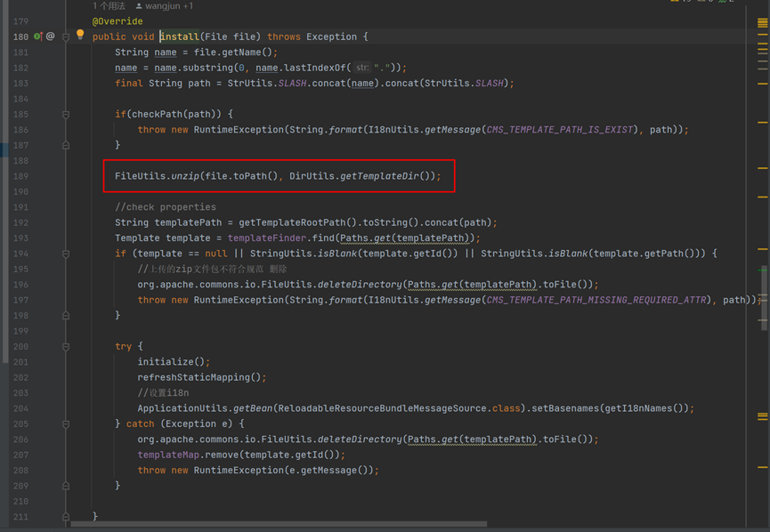
Task: Collapse the catch block fold marker at line 205
Action: coord(66,423)
